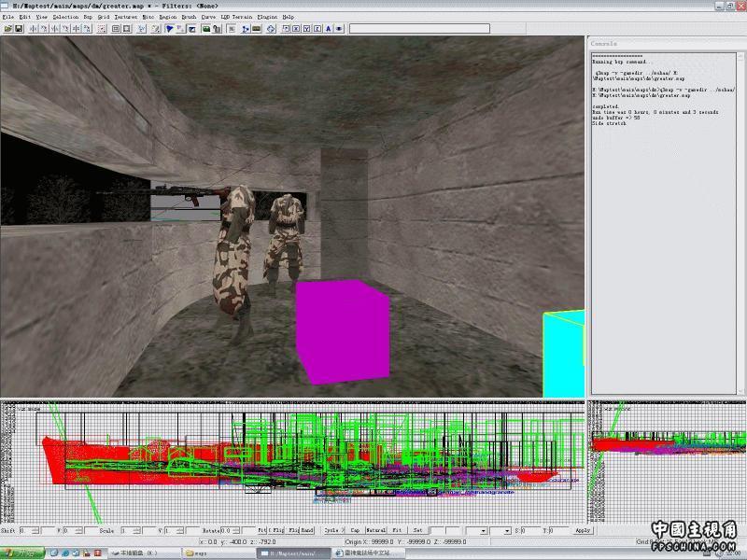Click the Cycle X button
This screenshot has width=747, height=560.
[334, 530]
